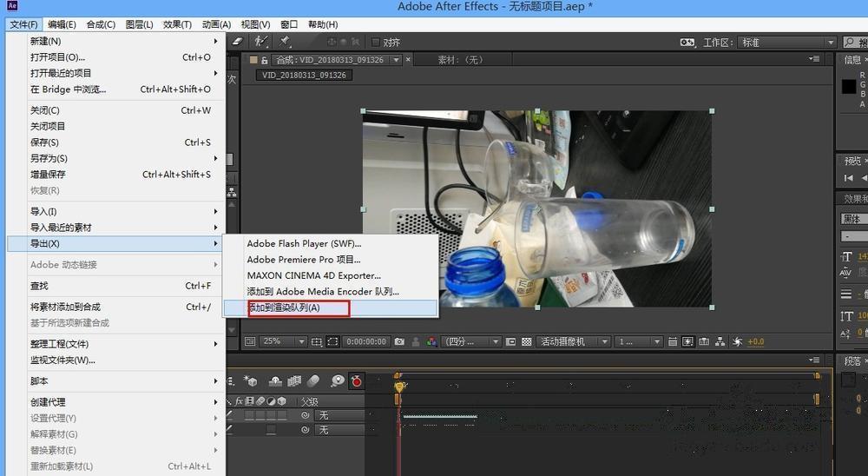This screenshot has height=476, width=868.
Task: Toggle pixel aspect ratio correction icon
Action: 672,342
